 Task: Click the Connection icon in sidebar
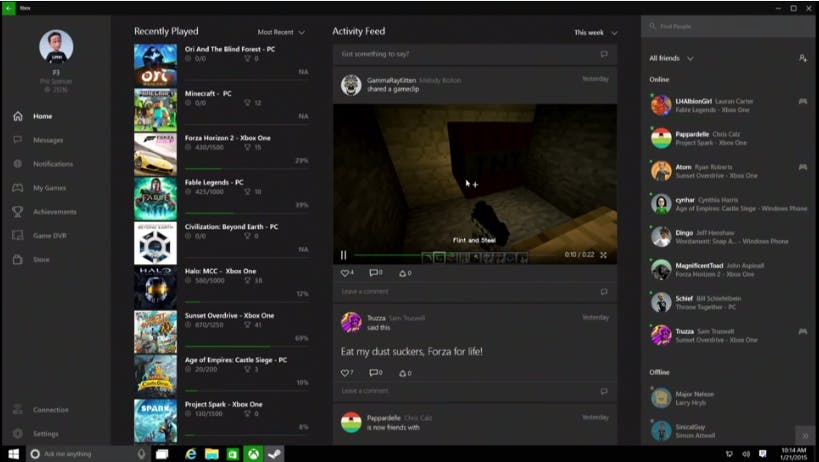[x=18, y=410]
